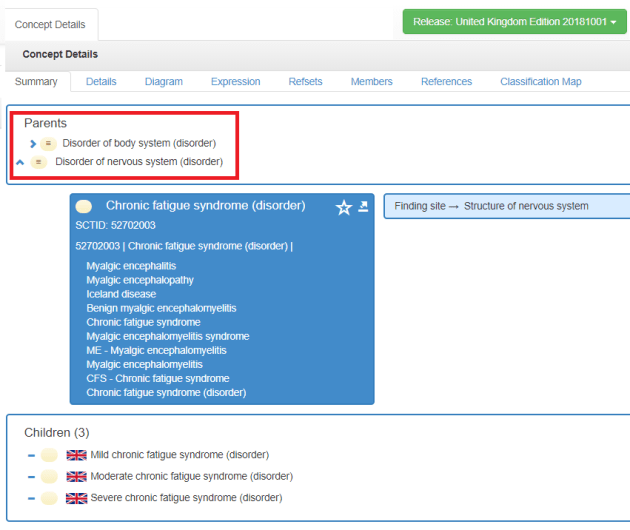Click the equals badge for Disorder of body system
The image size is (630, 530).
click(x=48, y=143)
